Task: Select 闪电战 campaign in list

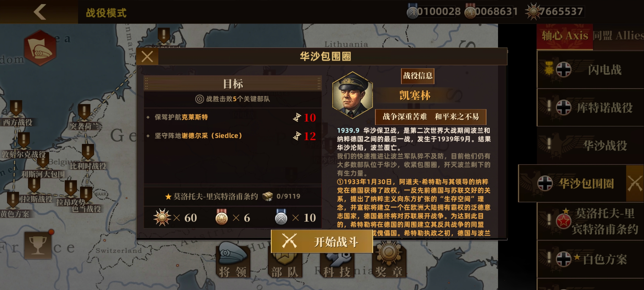Action: pos(590,70)
